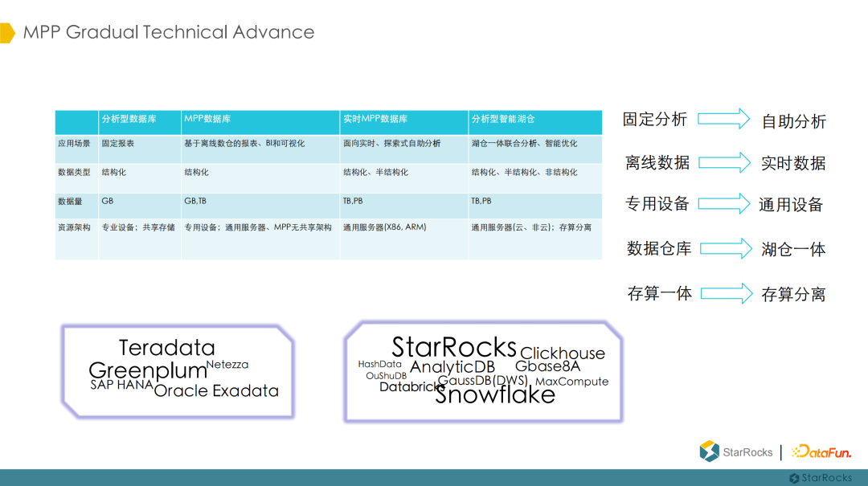
Task: Select the title "MPP Gradual Technical Advance"
Action: tap(169, 32)
